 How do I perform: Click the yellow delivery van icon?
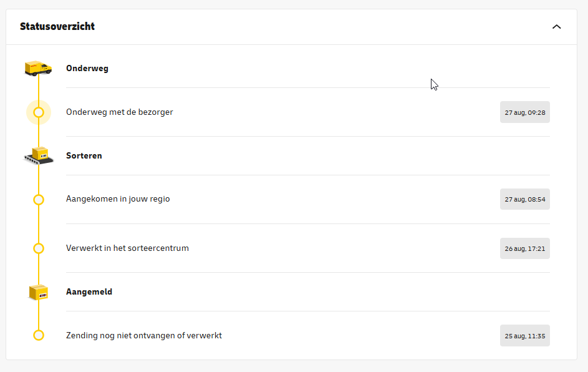coord(38,68)
